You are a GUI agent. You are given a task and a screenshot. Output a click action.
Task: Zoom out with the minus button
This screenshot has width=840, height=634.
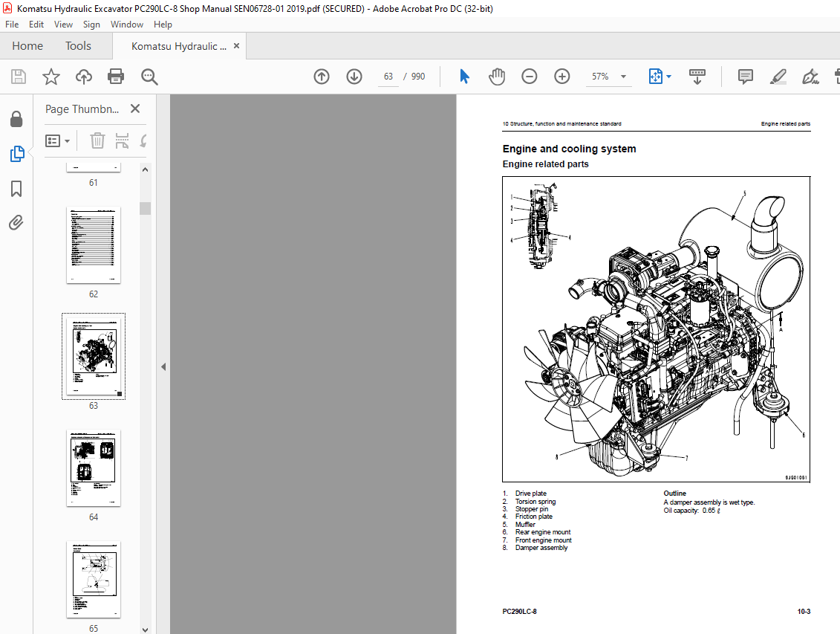pyautogui.click(x=530, y=77)
